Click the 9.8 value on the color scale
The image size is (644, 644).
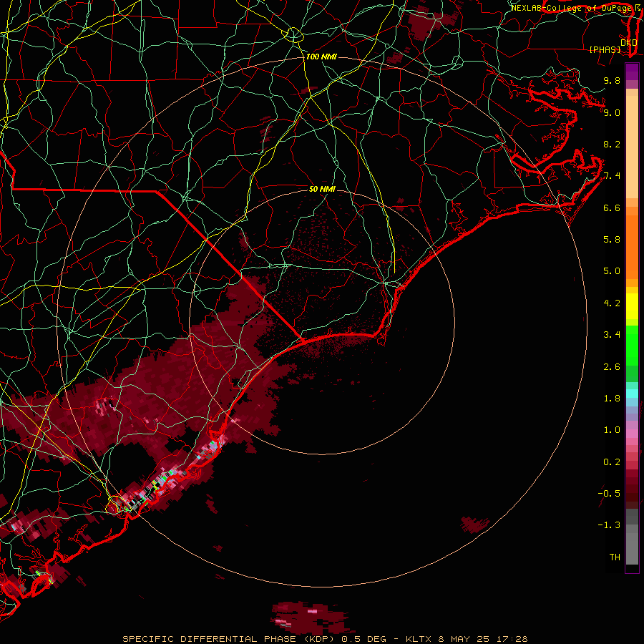click(x=612, y=80)
